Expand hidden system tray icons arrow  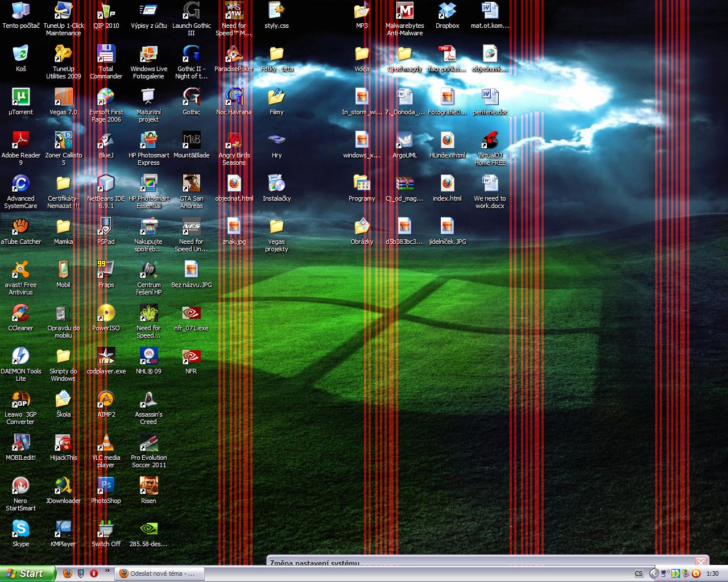[x=654, y=574]
